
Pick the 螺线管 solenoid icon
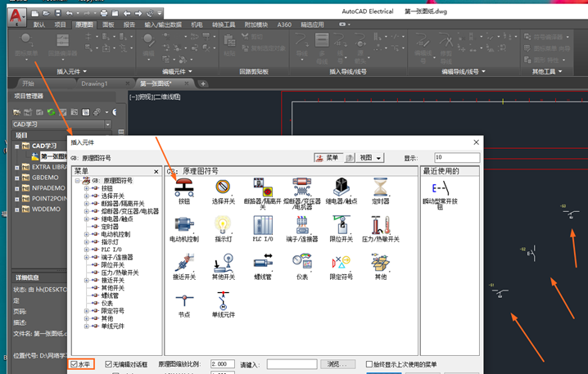tap(263, 263)
